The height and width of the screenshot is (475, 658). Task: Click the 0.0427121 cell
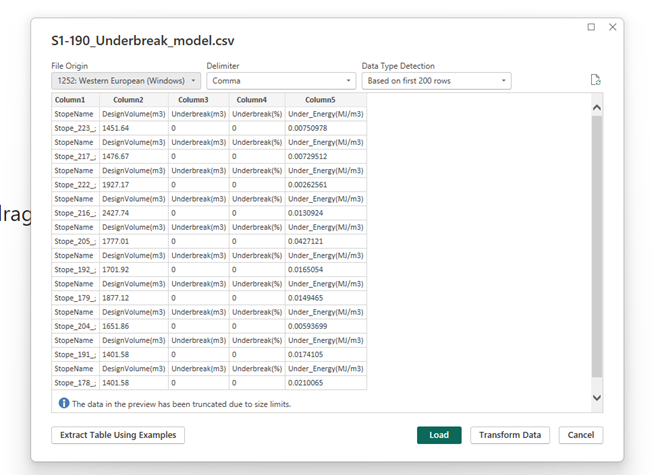click(x=326, y=241)
